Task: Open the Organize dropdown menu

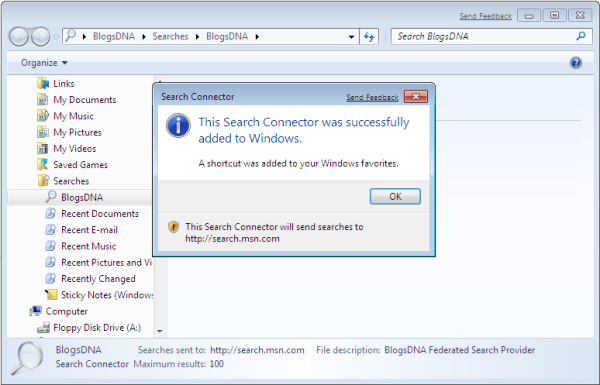Action: point(44,63)
